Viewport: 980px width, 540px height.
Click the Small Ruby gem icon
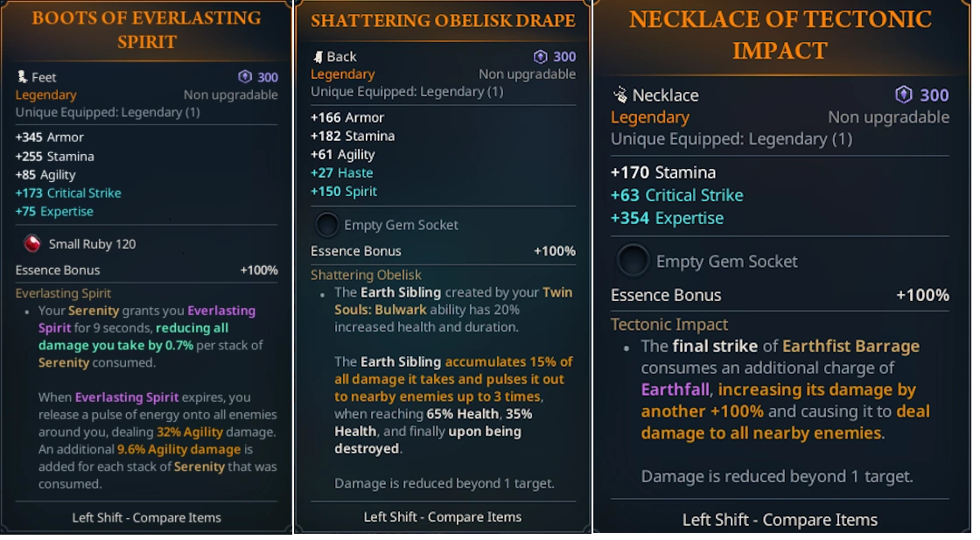pyautogui.click(x=31, y=243)
